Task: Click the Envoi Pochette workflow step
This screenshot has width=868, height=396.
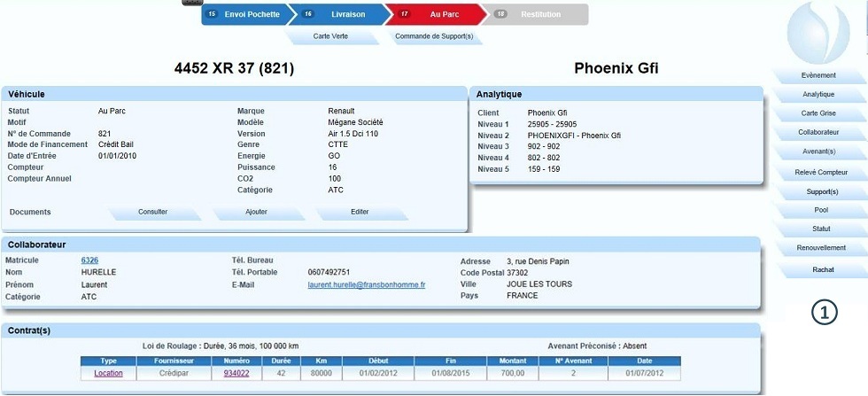Action: (245, 14)
